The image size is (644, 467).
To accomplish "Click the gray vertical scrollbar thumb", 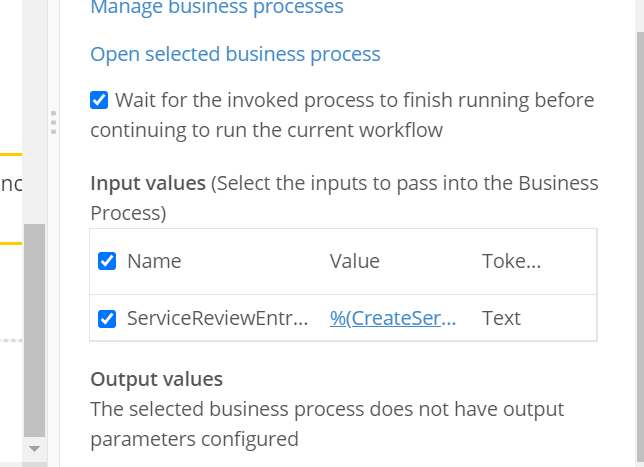I will (x=35, y=330).
